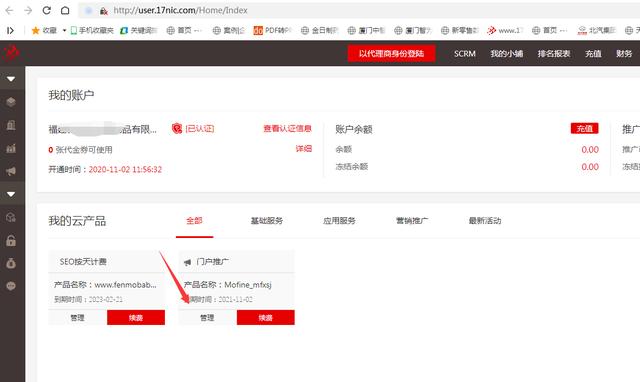Click 续费 on the 门户推广 card
Viewport: 640px width, 382px height.
265,318
